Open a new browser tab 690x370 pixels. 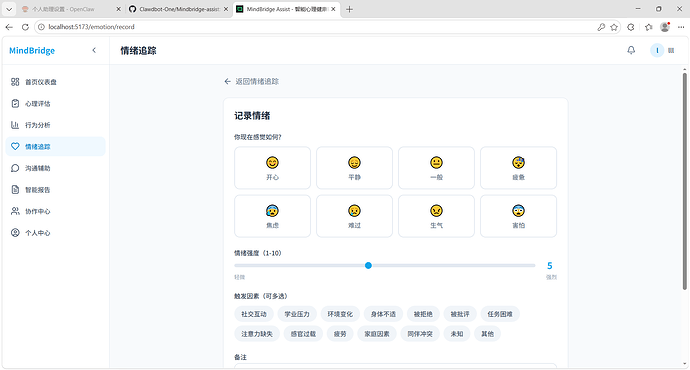(349, 9)
